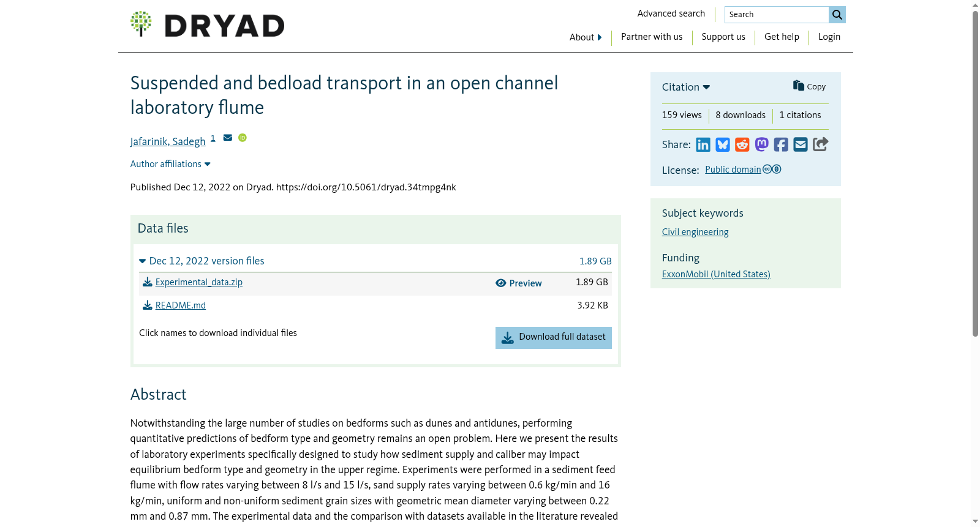Screen dimensions: 980x527
Task: Share dataset via email icon
Action: click(801, 144)
